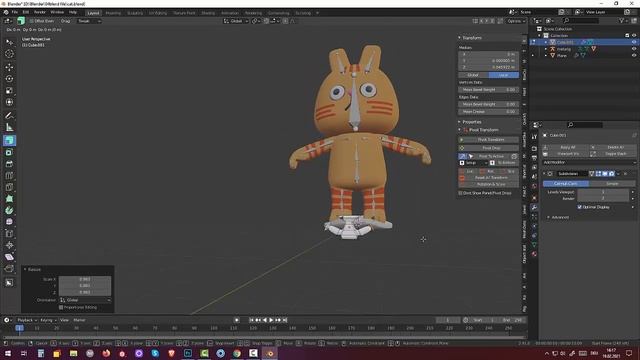This screenshot has height=360, width=640.
Task: Select the Bevel tool
Action: point(9,164)
